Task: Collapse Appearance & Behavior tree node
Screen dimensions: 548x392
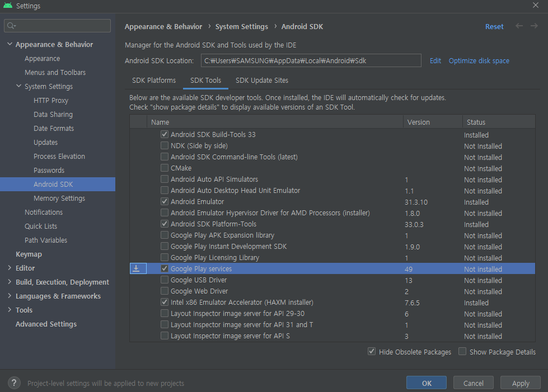Action: point(10,44)
